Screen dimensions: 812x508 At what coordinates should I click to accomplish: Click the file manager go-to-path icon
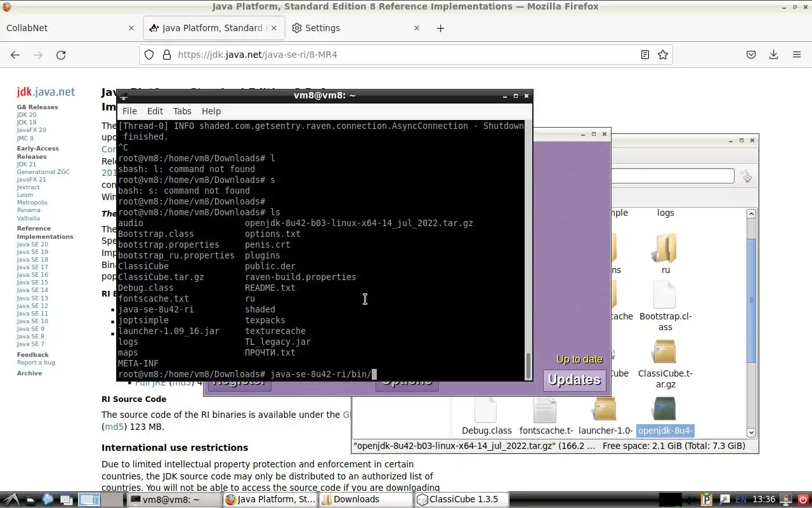[x=747, y=176]
